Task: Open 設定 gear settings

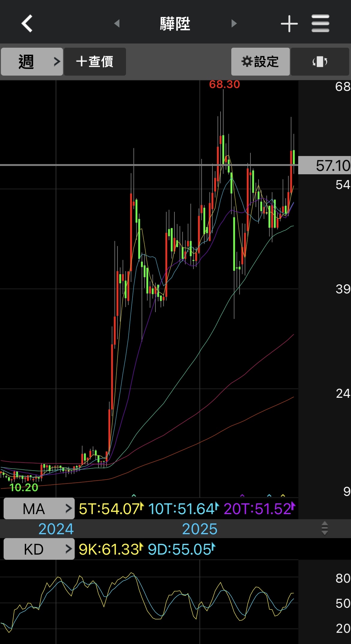Action: [260, 62]
